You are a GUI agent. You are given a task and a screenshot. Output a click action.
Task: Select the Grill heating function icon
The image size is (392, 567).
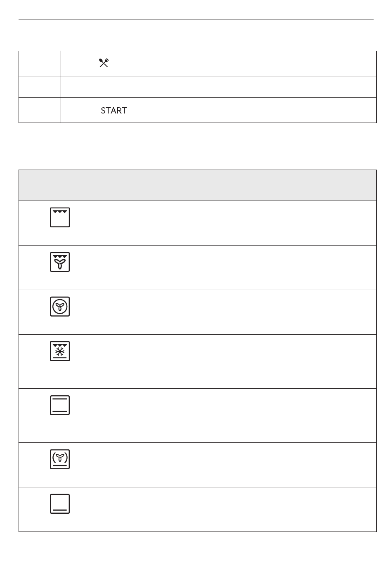click(x=60, y=217)
